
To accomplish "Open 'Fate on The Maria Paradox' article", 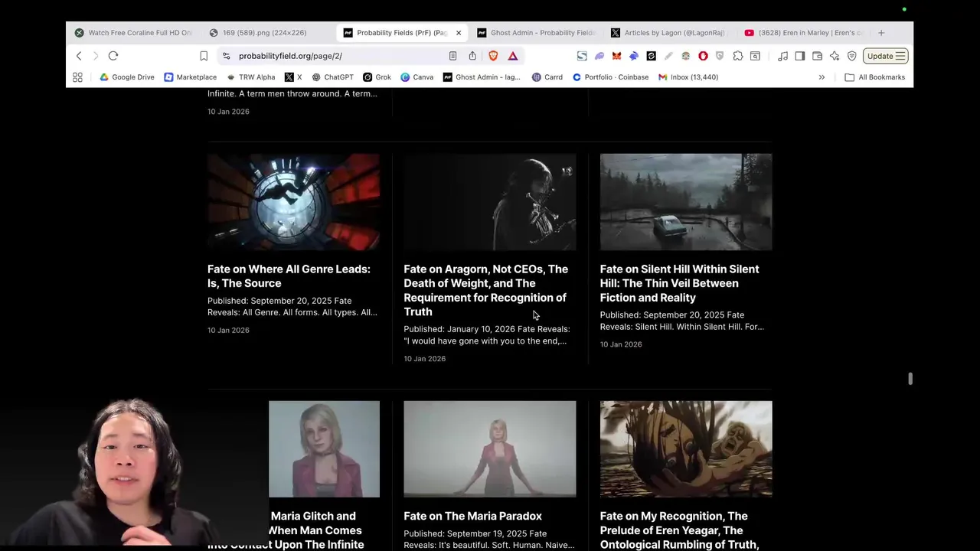I will point(472,517).
